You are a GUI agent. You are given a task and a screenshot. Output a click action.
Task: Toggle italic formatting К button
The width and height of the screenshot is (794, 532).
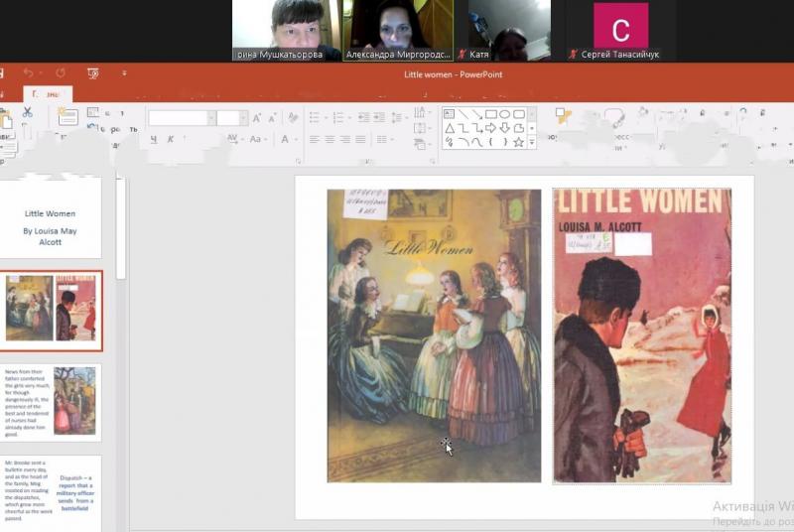(171, 139)
